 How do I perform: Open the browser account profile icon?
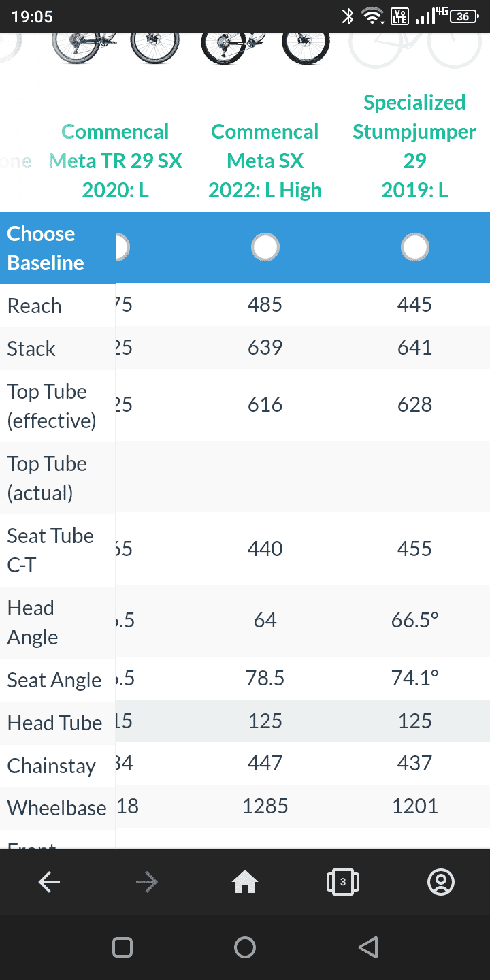(x=441, y=883)
